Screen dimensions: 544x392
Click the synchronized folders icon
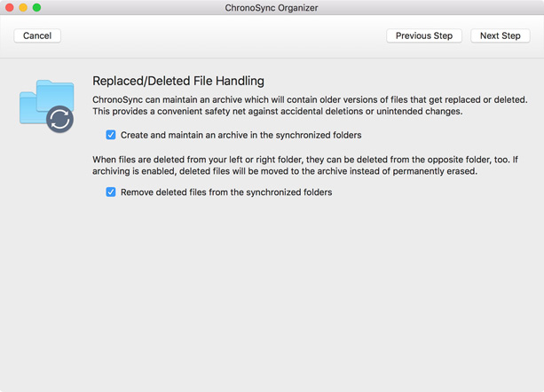pyautogui.click(x=47, y=106)
